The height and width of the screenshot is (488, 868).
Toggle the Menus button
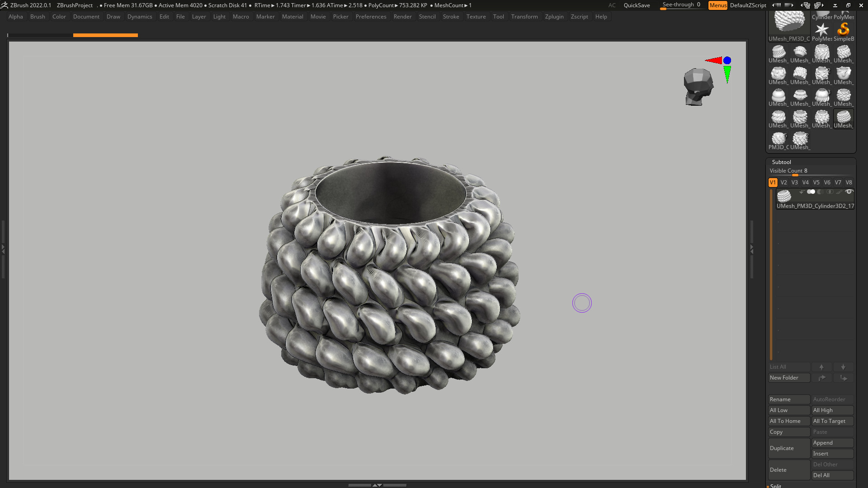718,5
